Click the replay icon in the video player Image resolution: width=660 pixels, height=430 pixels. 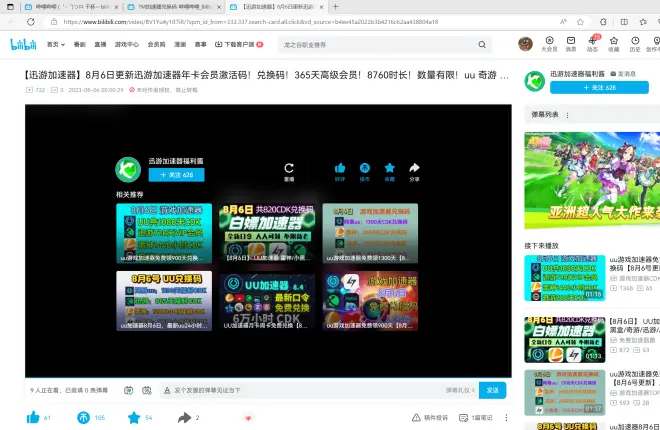289,169
